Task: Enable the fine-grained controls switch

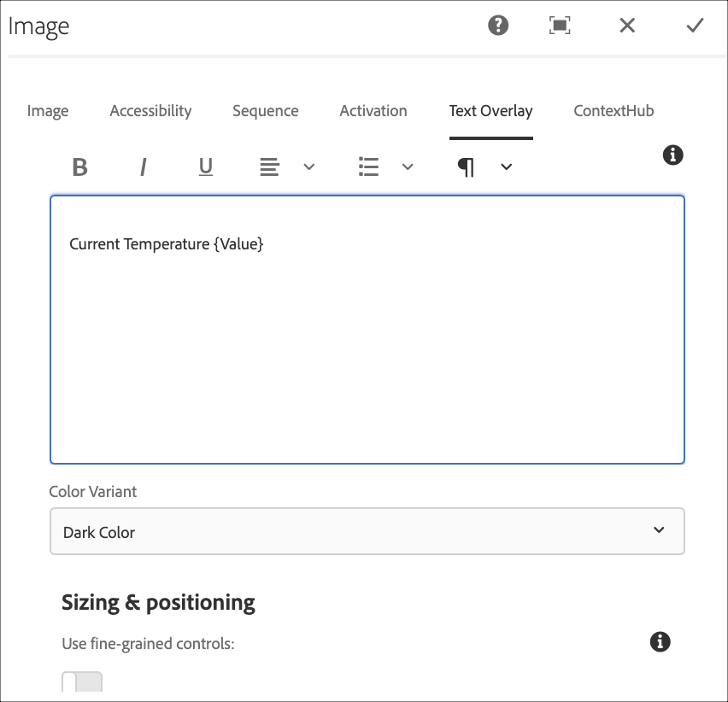Action: (x=82, y=682)
